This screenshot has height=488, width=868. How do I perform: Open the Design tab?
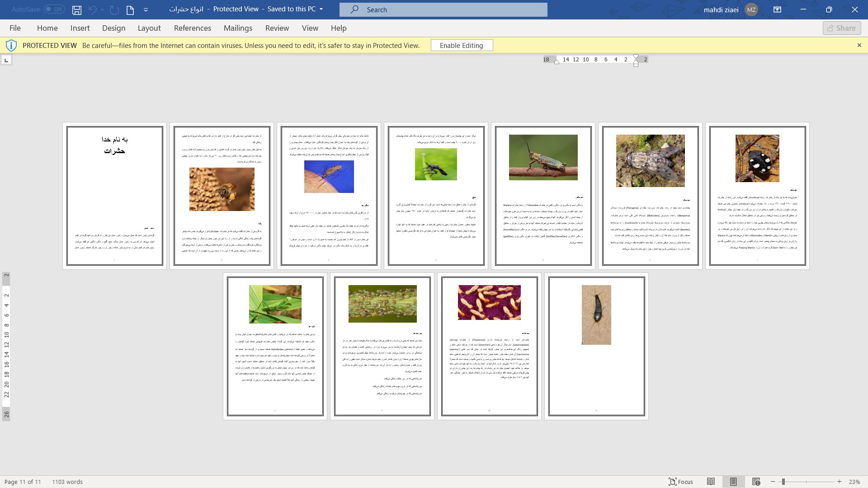[x=113, y=28]
